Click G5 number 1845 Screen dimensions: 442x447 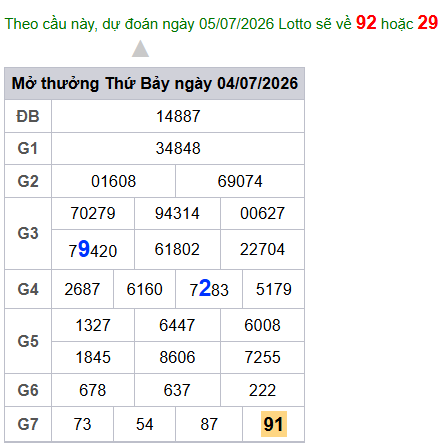(93, 357)
